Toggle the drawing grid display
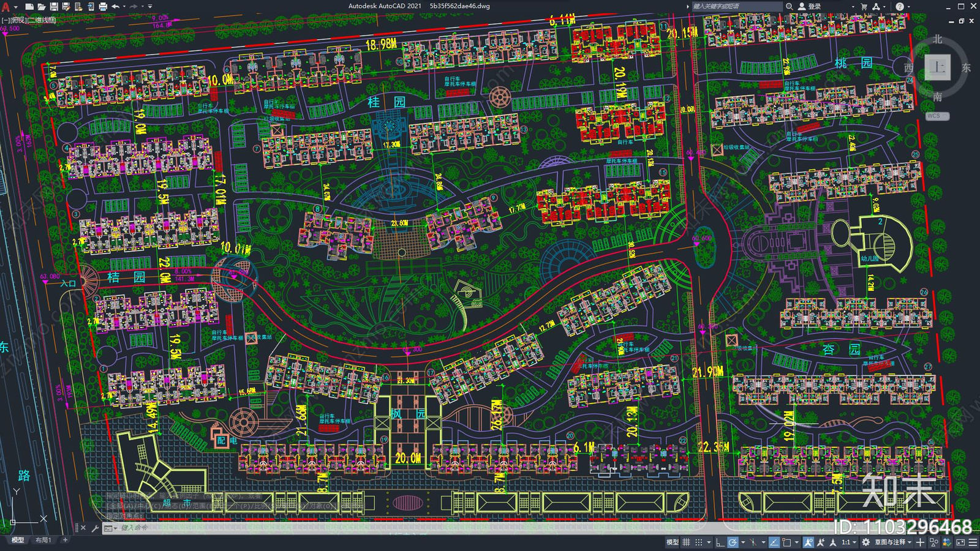 (686, 542)
